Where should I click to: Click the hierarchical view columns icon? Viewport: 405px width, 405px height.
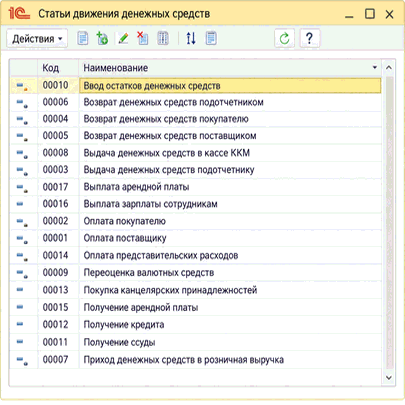[x=163, y=38]
